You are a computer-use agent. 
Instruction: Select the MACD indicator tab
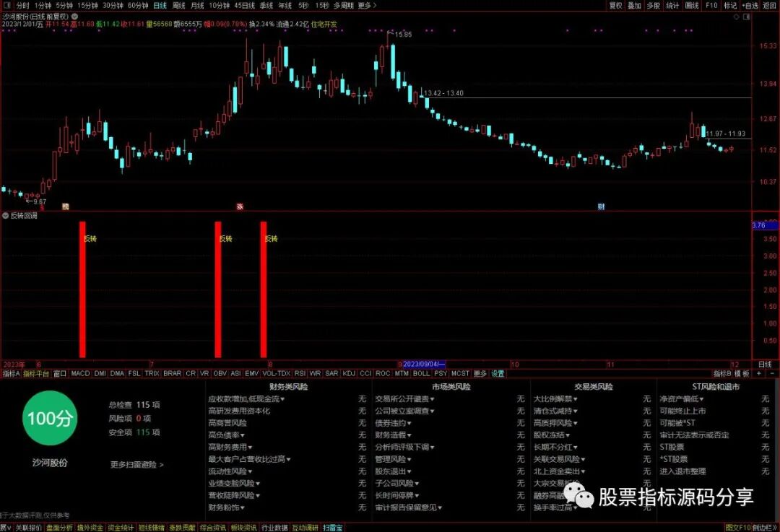(80, 373)
